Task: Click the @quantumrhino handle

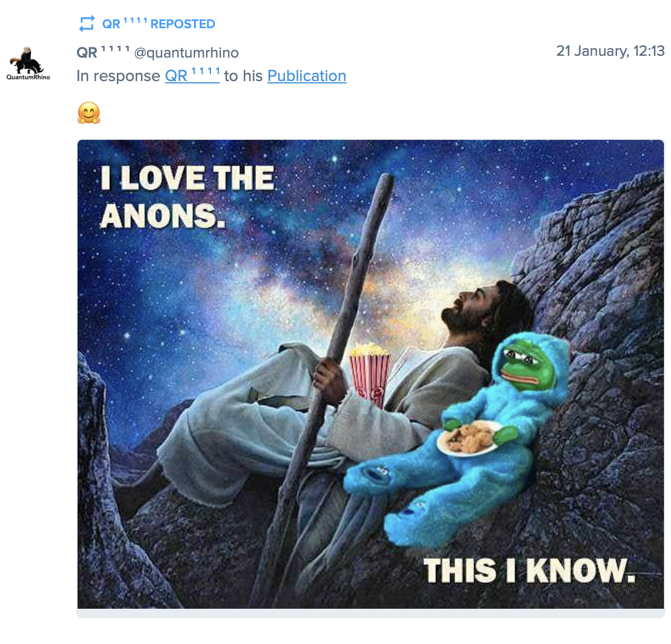Action: click(x=186, y=53)
